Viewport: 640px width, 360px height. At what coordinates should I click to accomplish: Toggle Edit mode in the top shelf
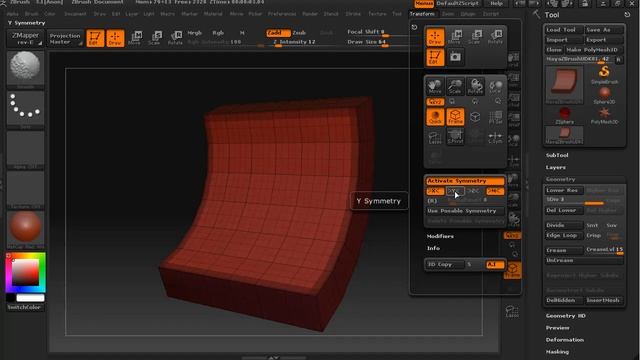click(95, 38)
